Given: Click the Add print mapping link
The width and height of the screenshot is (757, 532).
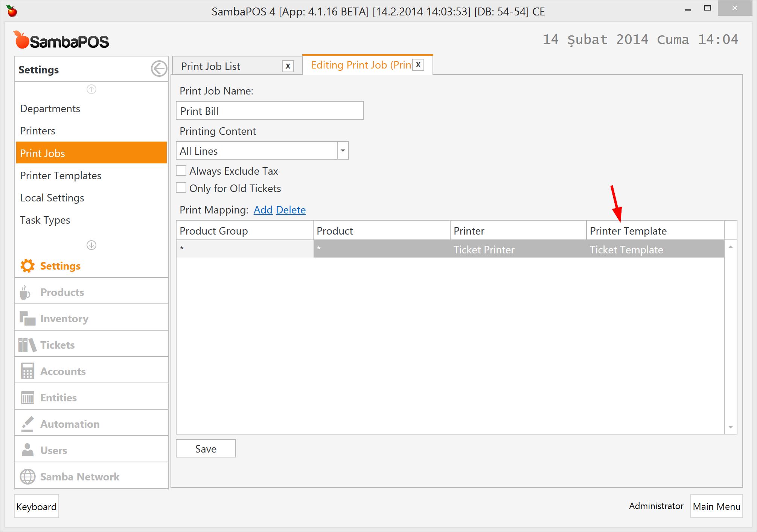Looking at the screenshot, I should [263, 210].
